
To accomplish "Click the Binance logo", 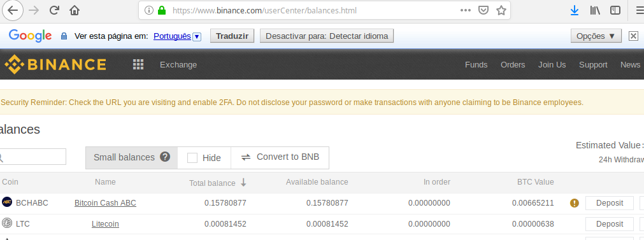I will tap(55, 64).
